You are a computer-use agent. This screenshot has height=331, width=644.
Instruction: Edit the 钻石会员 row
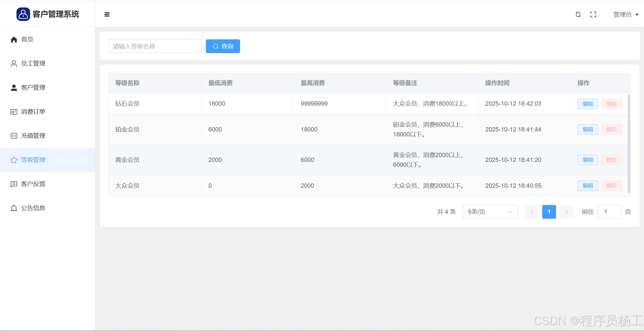587,104
